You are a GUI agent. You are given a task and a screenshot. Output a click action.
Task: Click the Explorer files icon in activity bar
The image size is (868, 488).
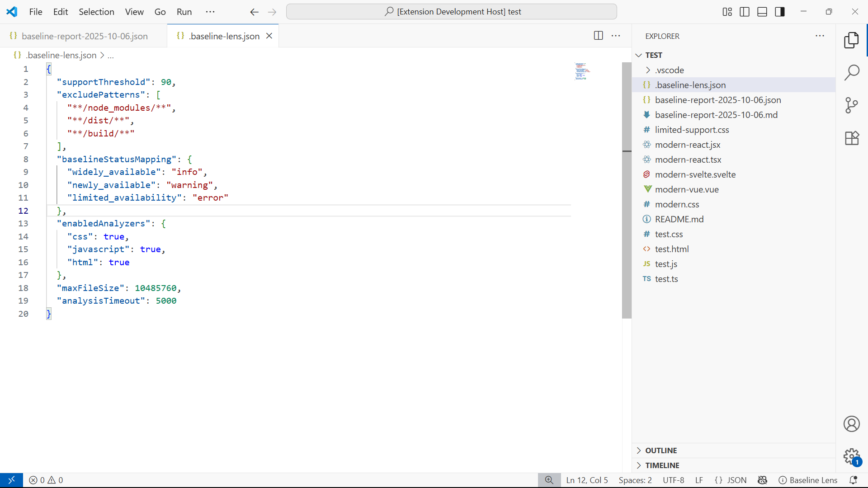coord(852,40)
